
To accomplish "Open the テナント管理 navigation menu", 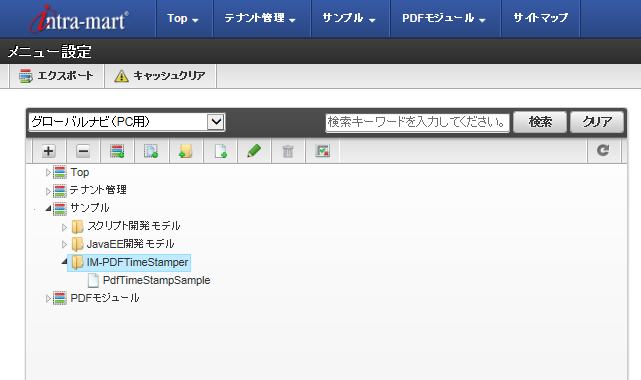I will pyautogui.click(x=260, y=18).
